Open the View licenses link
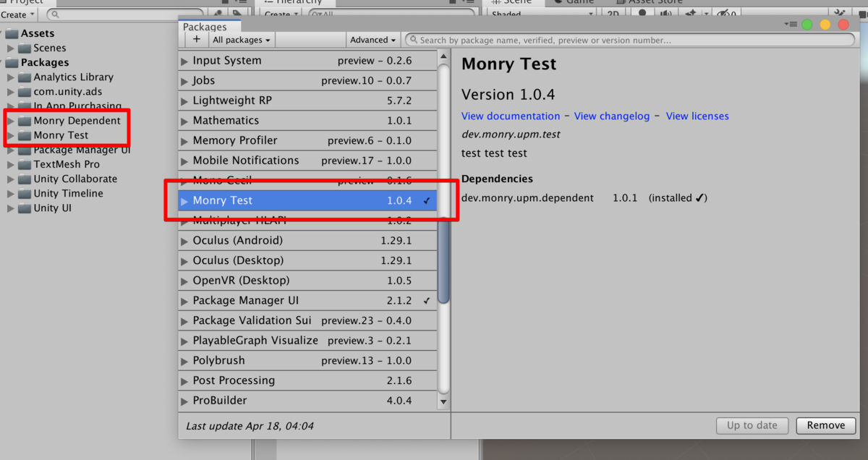 (x=697, y=116)
